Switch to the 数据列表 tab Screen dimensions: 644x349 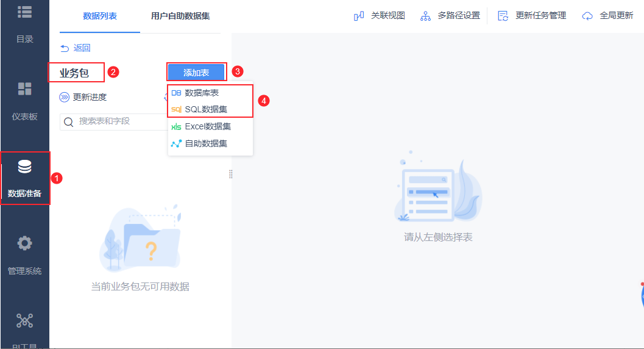[100, 16]
